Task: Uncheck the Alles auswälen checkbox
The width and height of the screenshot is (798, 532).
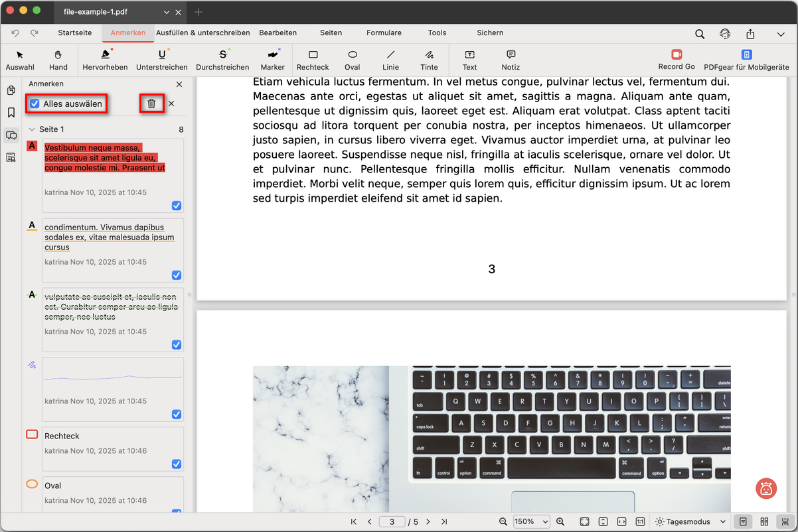Action: pyautogui.click(x=35, y=103)
